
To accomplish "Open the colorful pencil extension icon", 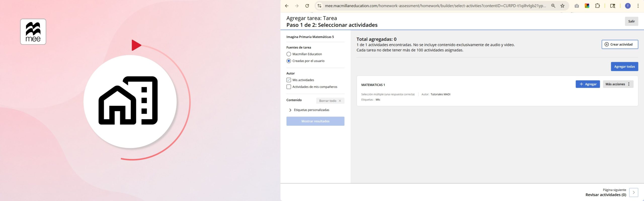I will (x=587, y=6).
